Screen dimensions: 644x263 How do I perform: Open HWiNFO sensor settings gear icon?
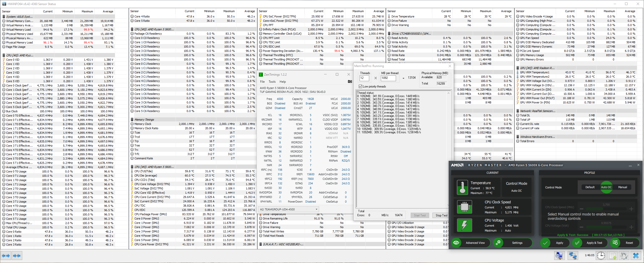point(624,256)
